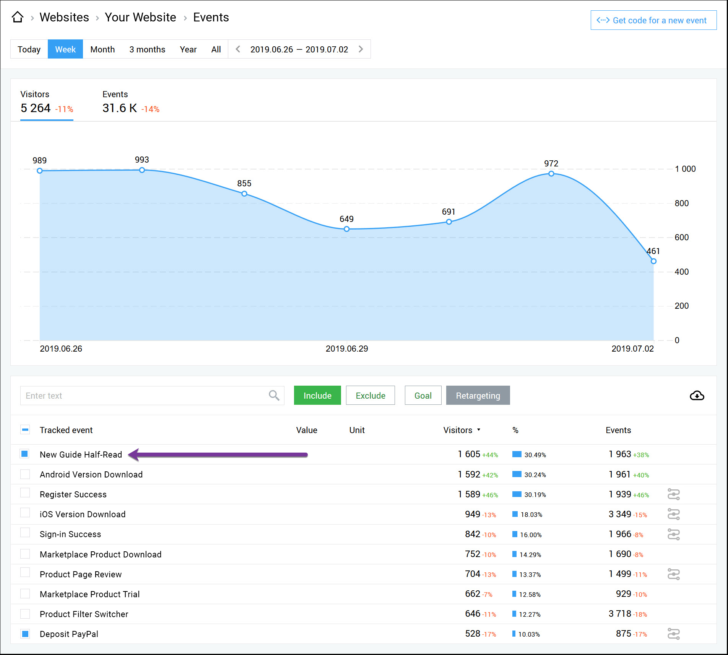The height and width of the screenshot is (655, 728).
Task: Open settings icon for Deposit PayPal row
Action: [x=674, y=633]
